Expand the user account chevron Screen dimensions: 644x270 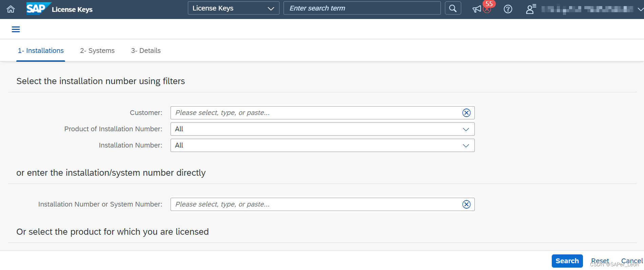[x=640, y=9]
